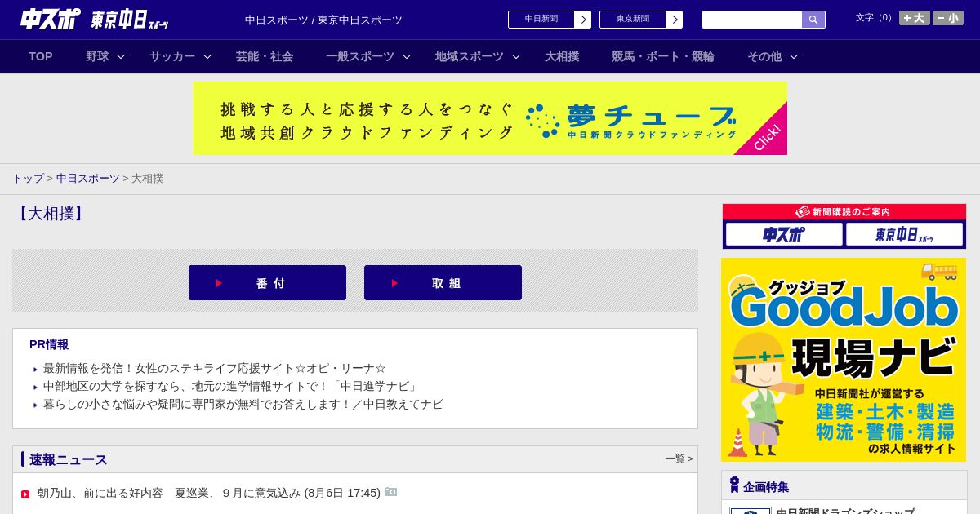The height and width of the screenshot is (514, 980).
Task: Click 中日スポーツ / 東京中日スポーツ header text
Action: click(x=323, y=20)
